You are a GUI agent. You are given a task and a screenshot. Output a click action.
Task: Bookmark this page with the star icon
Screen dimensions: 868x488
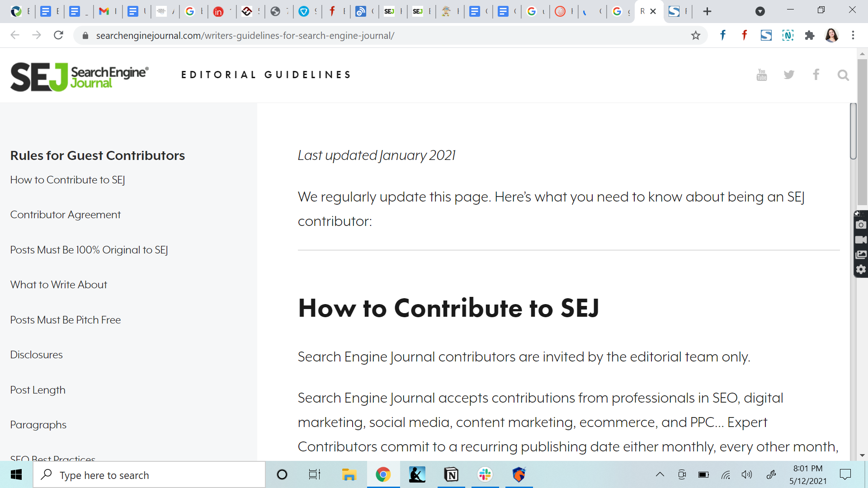tap(696, 35)
